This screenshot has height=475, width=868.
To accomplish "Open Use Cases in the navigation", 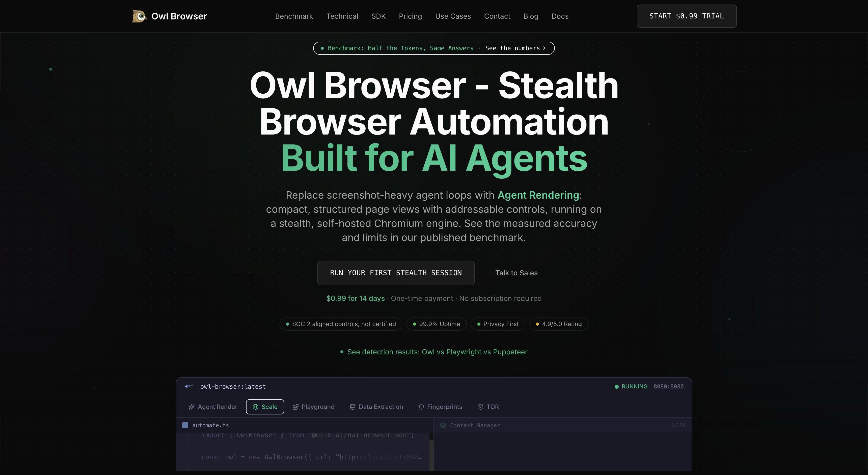I will (453, 16).
